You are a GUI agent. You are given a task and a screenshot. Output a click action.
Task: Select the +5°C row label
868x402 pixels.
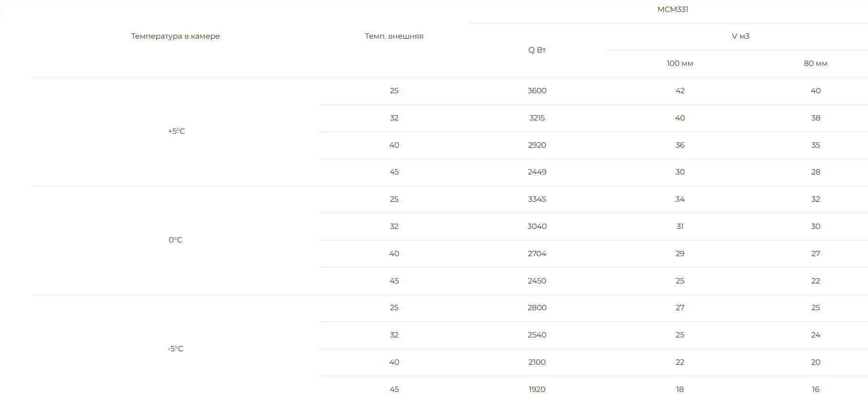pyautogui.click(x=176, y=131)
